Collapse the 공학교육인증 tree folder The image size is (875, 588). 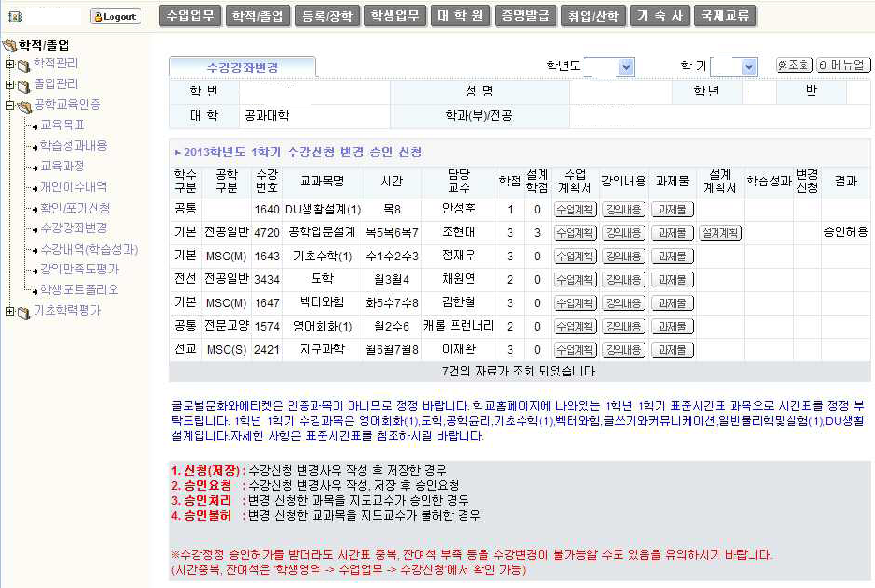(10, 105)
